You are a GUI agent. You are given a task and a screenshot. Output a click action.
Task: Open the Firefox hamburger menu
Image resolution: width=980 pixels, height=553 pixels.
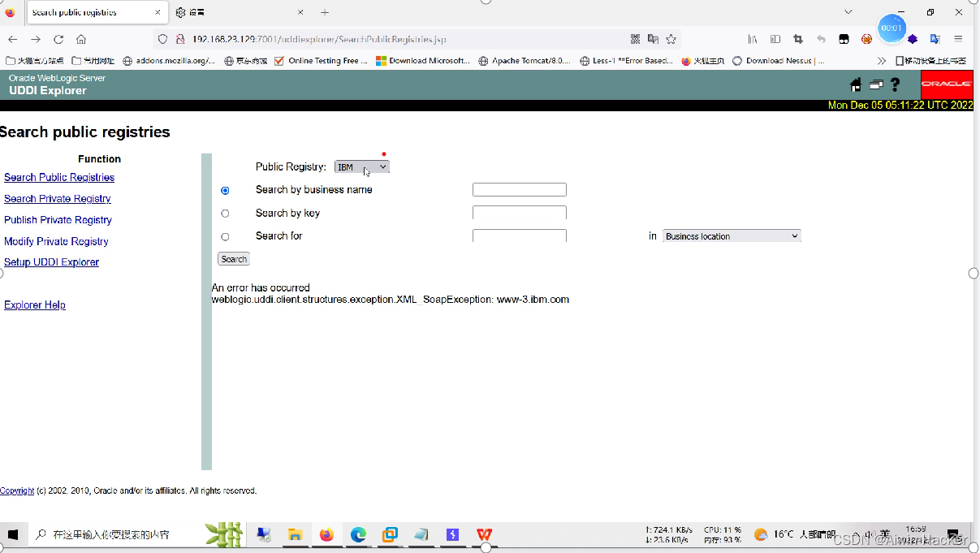[958, 39]
